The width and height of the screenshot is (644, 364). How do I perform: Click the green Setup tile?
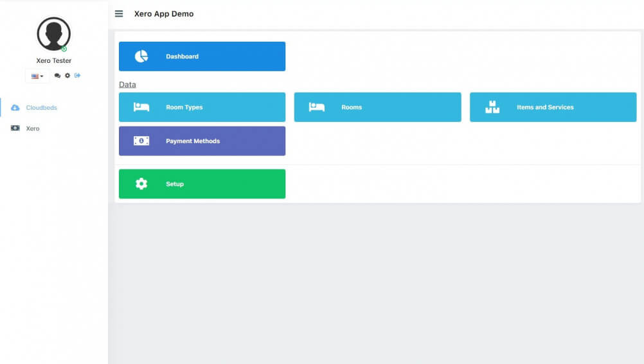[x=202, y=184]
